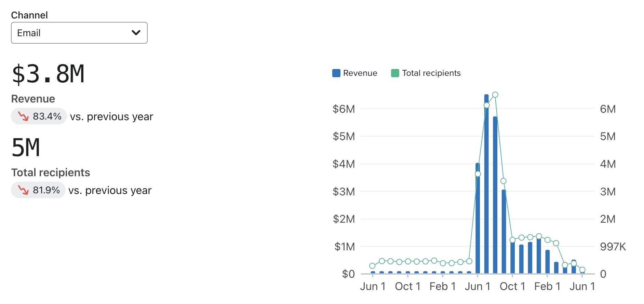Click the $3.8M revenue figure
Image resolution: width=644 pixels, height=304 pixels.
point(48,74)
